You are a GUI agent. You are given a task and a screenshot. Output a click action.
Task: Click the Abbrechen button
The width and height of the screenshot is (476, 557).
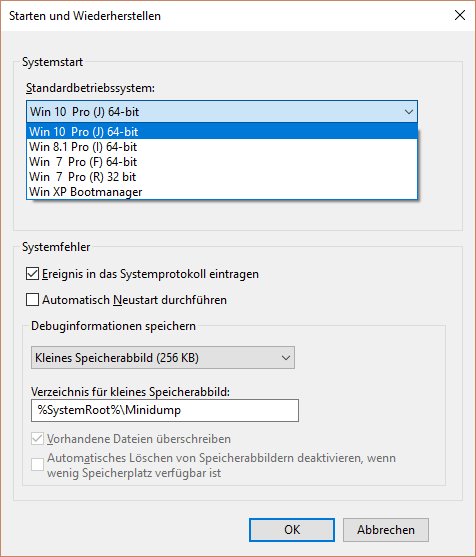[386, 530]
